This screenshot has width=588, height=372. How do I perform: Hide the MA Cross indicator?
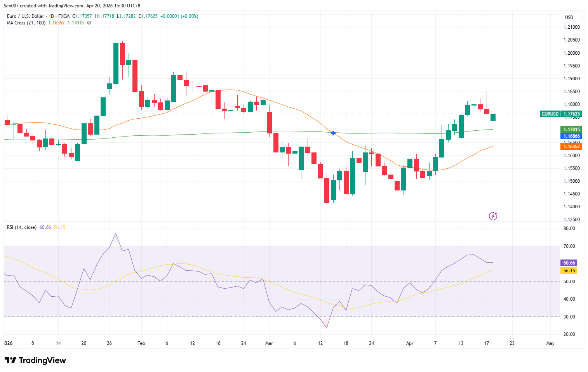click(88, 22)
